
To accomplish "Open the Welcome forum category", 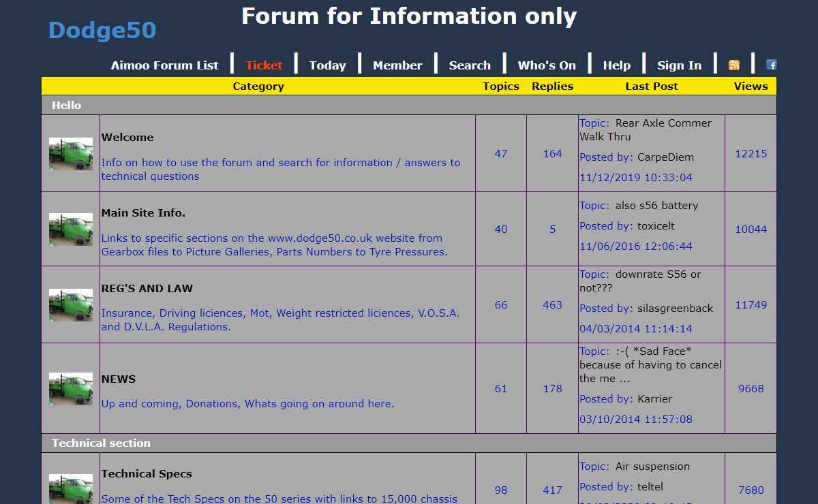I will [127, 137].
